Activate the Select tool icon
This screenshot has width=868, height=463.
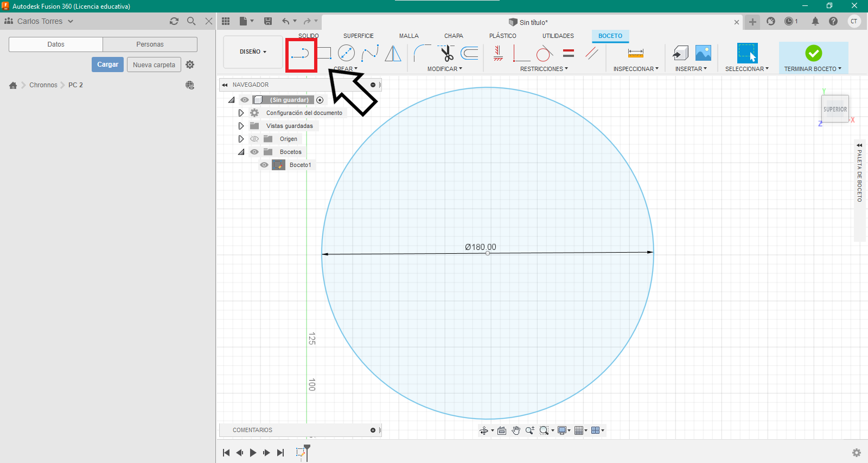click(x=748, y=53)
